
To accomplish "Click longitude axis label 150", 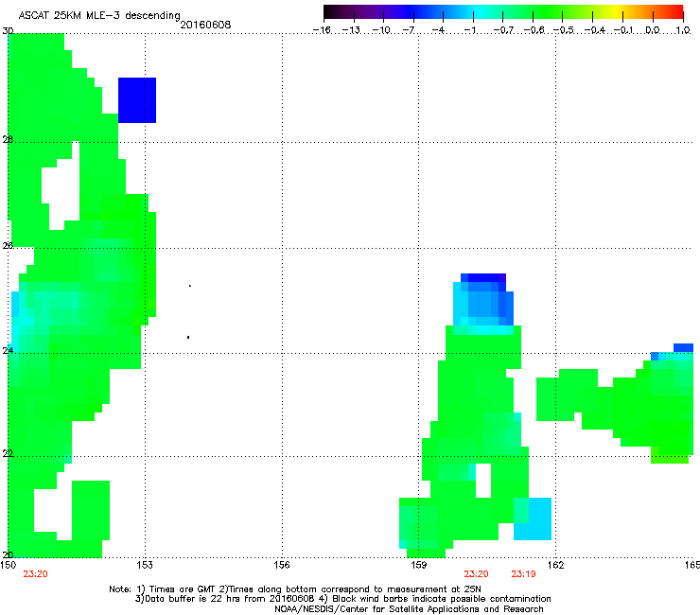I will point(8,565).
